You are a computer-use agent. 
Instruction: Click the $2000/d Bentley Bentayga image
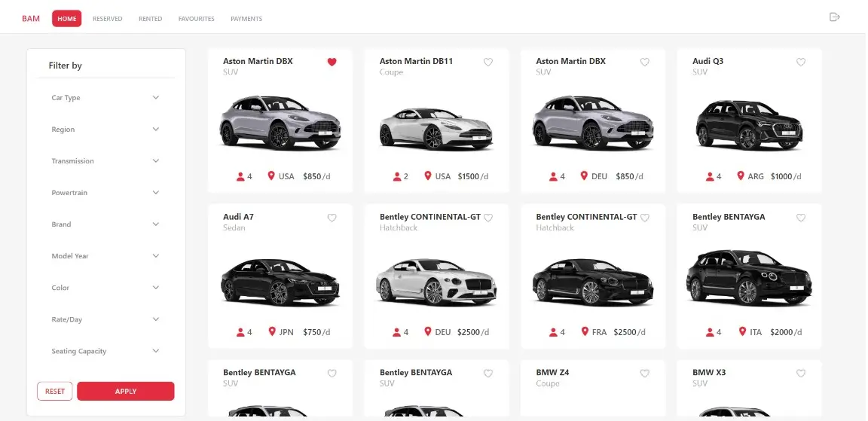pyautogui.click(x=749, y=277)
